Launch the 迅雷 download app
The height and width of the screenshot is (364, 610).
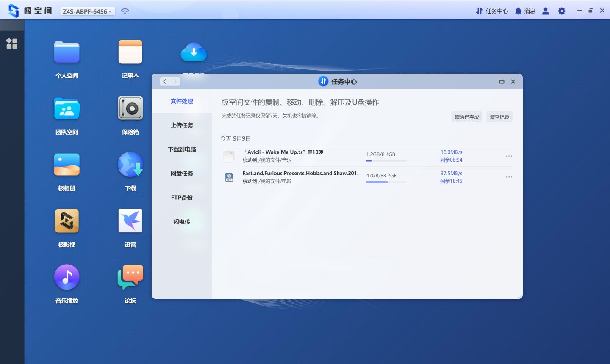pyautogui.click(x=130, y=221)
